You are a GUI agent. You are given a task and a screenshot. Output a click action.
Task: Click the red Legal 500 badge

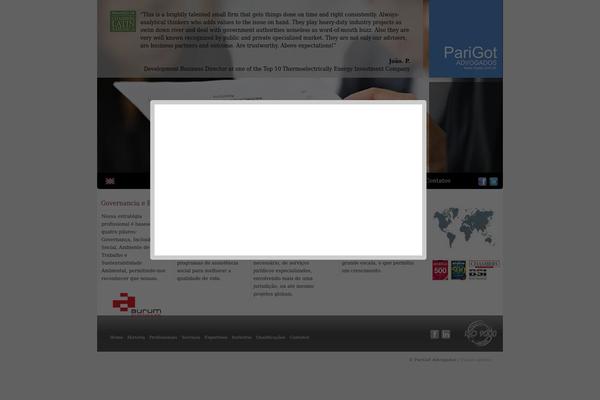pyautogui.click(x=440, y=270)
